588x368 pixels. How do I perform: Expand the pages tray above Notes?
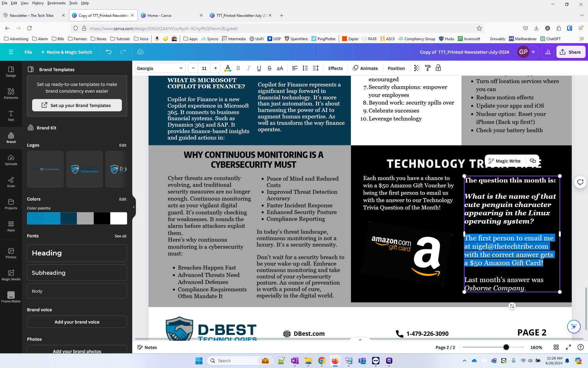(360, 340)
